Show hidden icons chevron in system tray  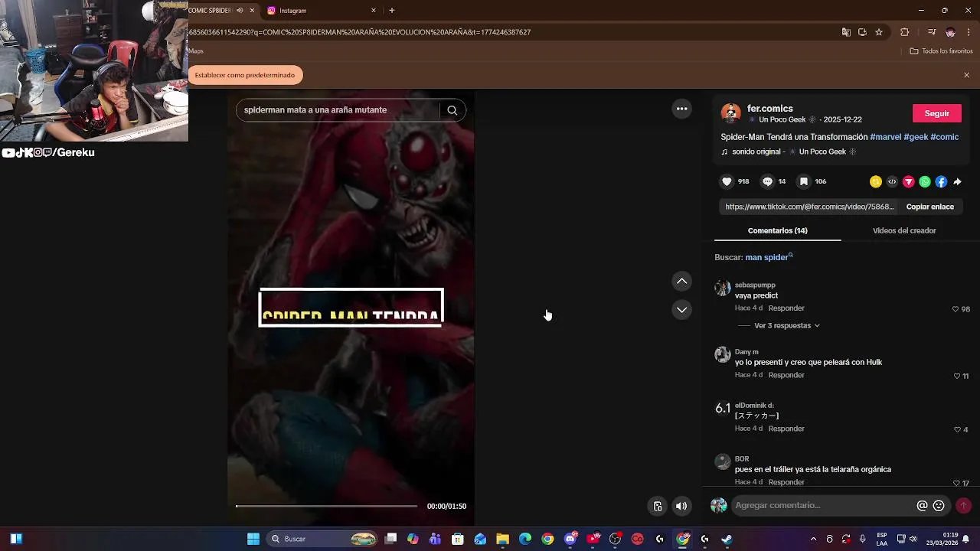pos(814,539)
